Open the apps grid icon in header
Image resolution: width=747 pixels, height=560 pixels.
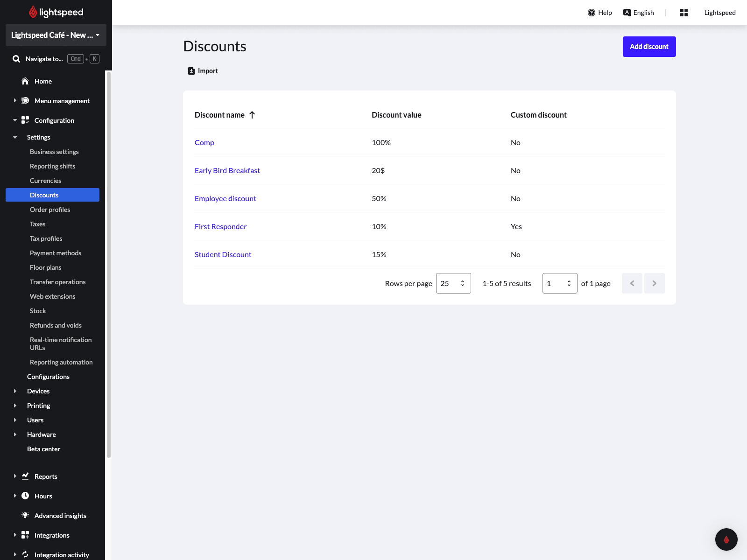pos(684,13)
